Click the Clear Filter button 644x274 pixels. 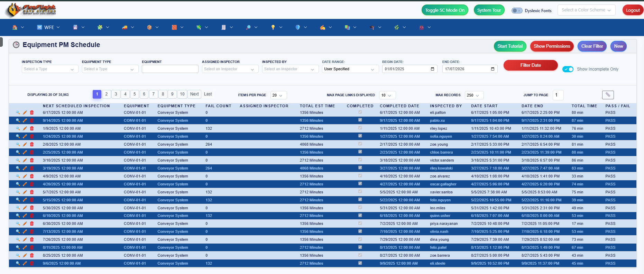[592, 46]
